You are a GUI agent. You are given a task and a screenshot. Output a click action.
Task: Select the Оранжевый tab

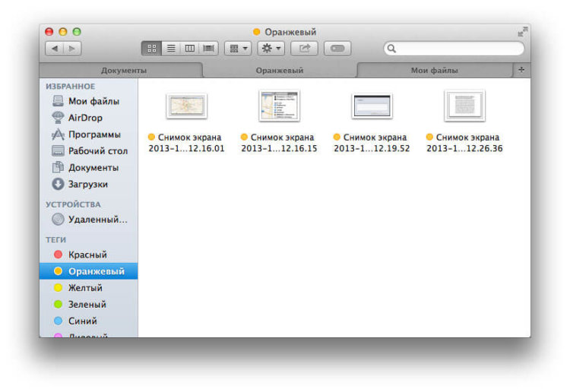click(x=279, y=71)
